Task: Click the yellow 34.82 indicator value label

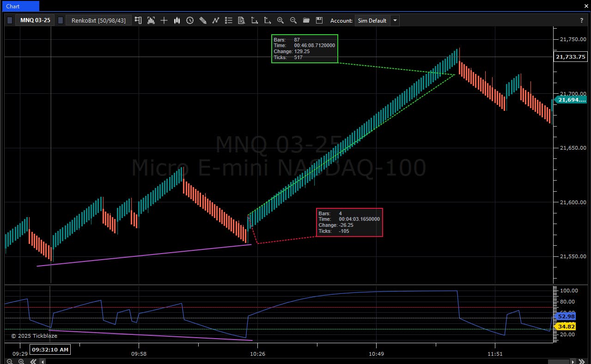Action: tap(566, 327)
